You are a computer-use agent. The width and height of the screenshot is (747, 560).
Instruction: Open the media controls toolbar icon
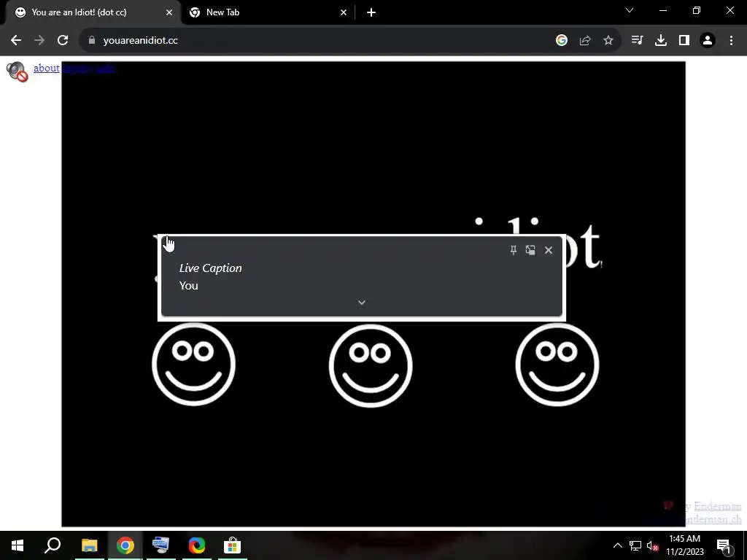tap(637, 41)
